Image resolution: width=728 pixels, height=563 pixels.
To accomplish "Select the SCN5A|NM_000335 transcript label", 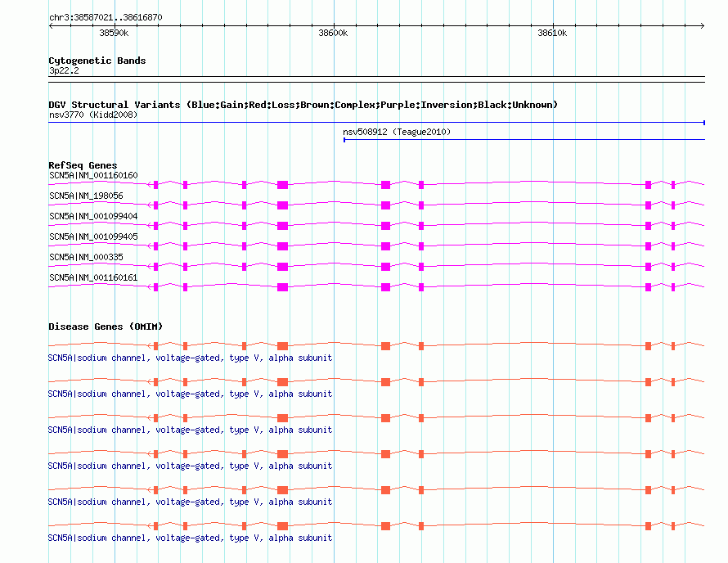I will (x=87, y=257).
